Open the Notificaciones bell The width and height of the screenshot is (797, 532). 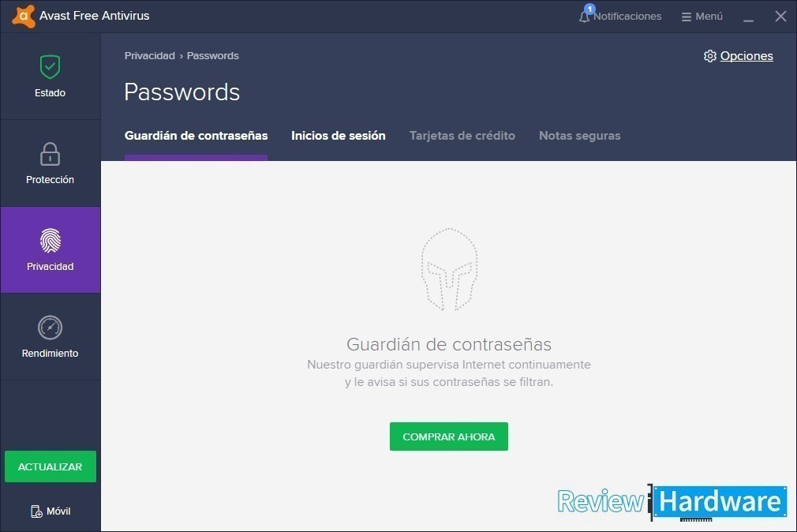click(620, 16)
